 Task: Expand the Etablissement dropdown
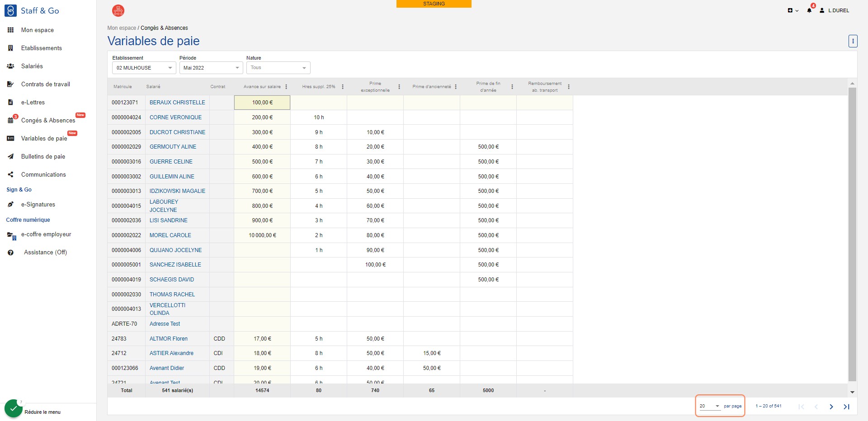click(144, 68)
